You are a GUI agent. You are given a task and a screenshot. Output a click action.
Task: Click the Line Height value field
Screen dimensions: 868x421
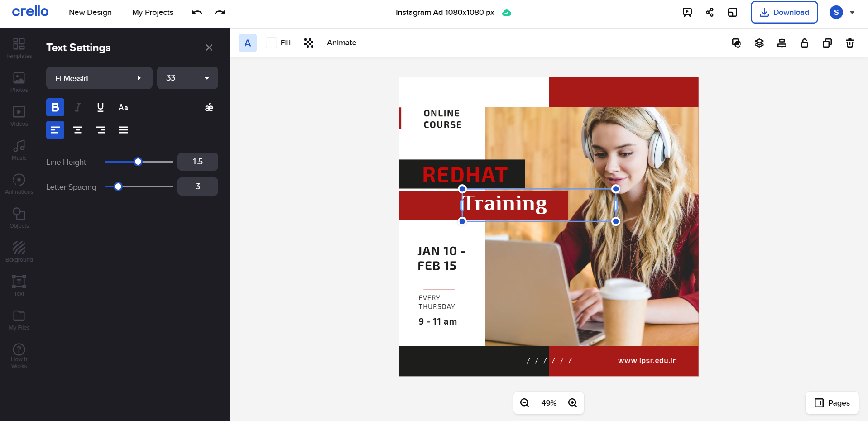point(198,162)
